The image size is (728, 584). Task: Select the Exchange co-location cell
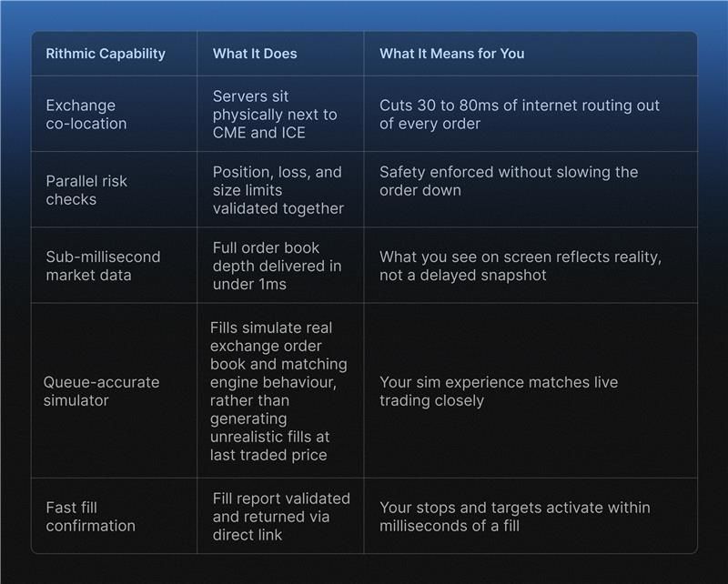tap(86, 114)
